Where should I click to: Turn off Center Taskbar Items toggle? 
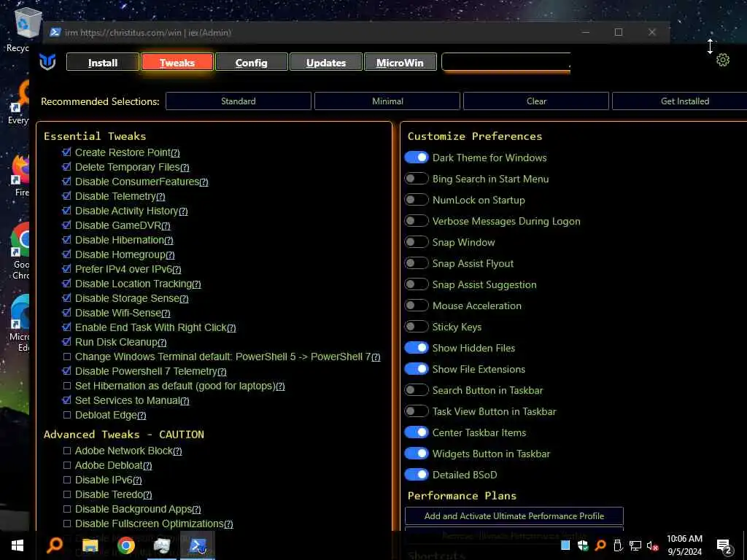tap(417, 432)
